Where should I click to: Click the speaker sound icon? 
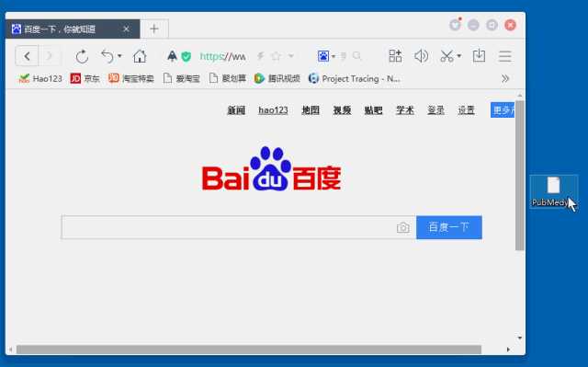(x=421, y=56)
